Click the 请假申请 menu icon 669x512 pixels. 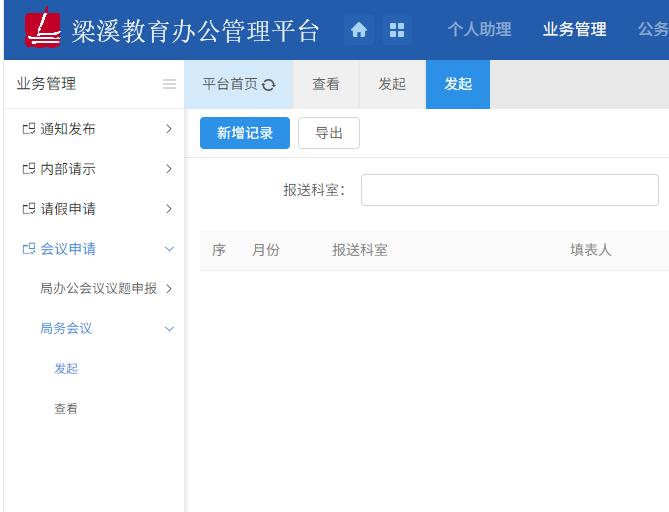[x=29, y=209]
